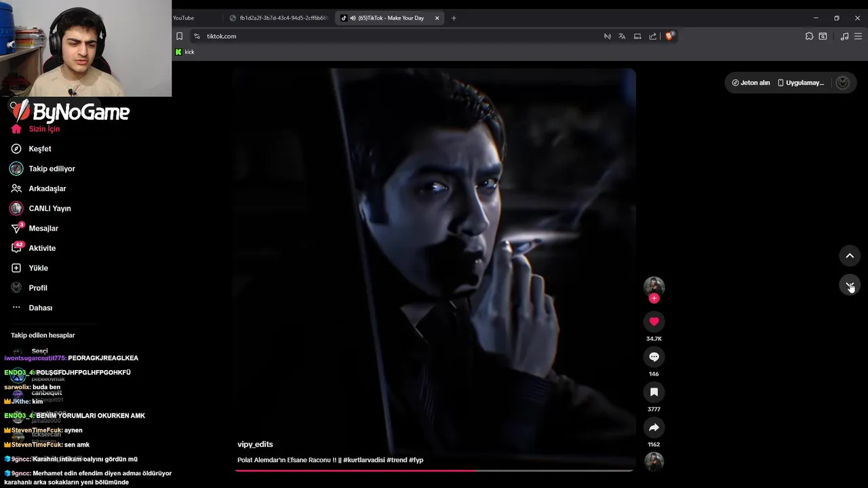Share the video with the arrow icon

click(654, 428)
